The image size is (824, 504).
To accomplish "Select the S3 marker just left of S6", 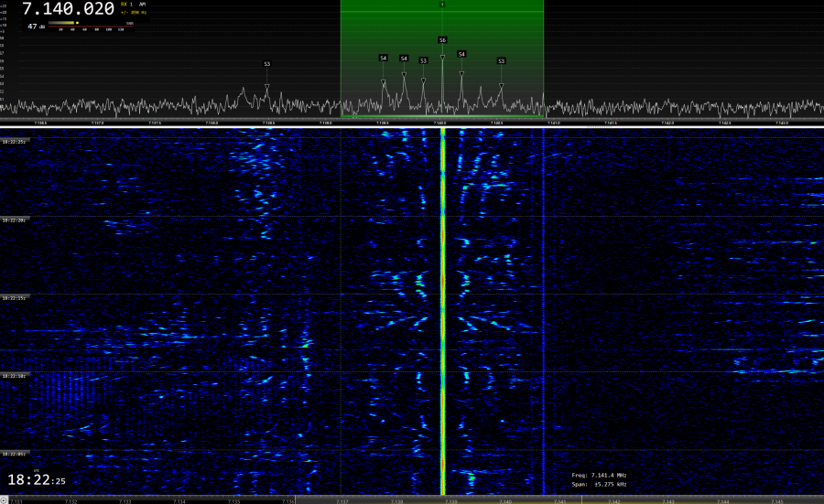I will click(x=423, y=60).
